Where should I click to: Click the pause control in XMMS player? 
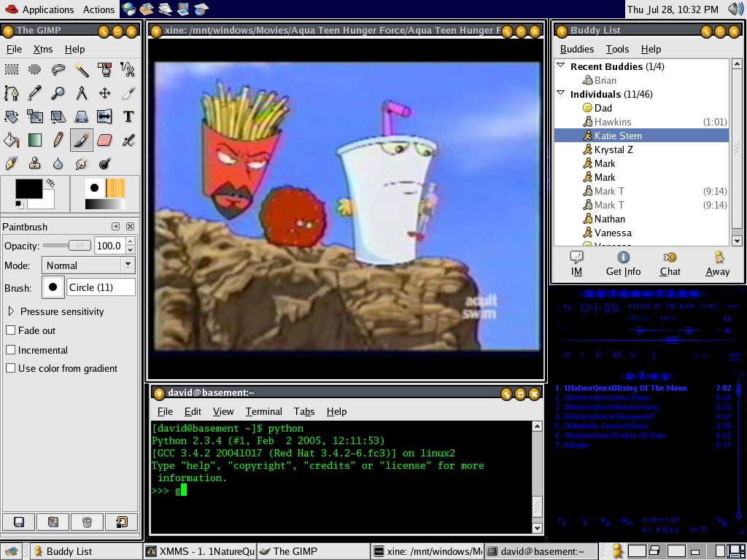point(599,355)
